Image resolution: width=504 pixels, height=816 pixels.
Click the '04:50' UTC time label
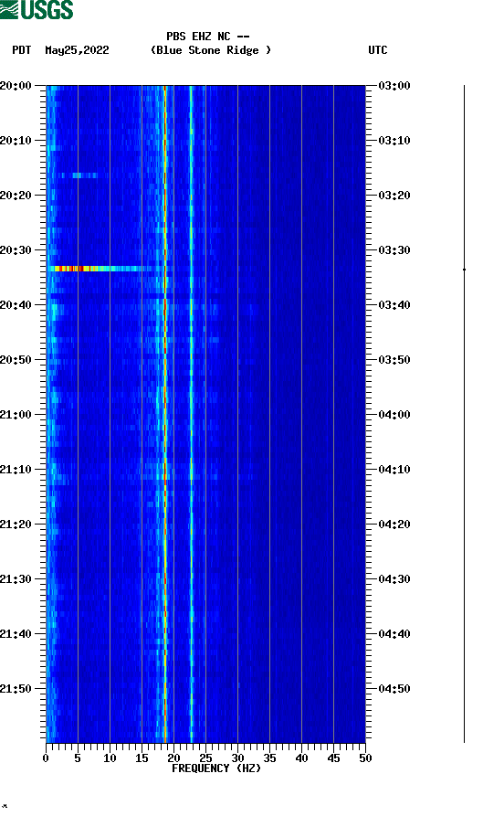(394, 689)
